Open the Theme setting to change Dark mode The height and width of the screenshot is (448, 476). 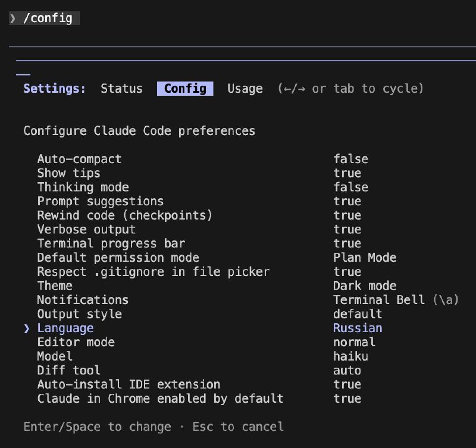(x=55, y=286)
